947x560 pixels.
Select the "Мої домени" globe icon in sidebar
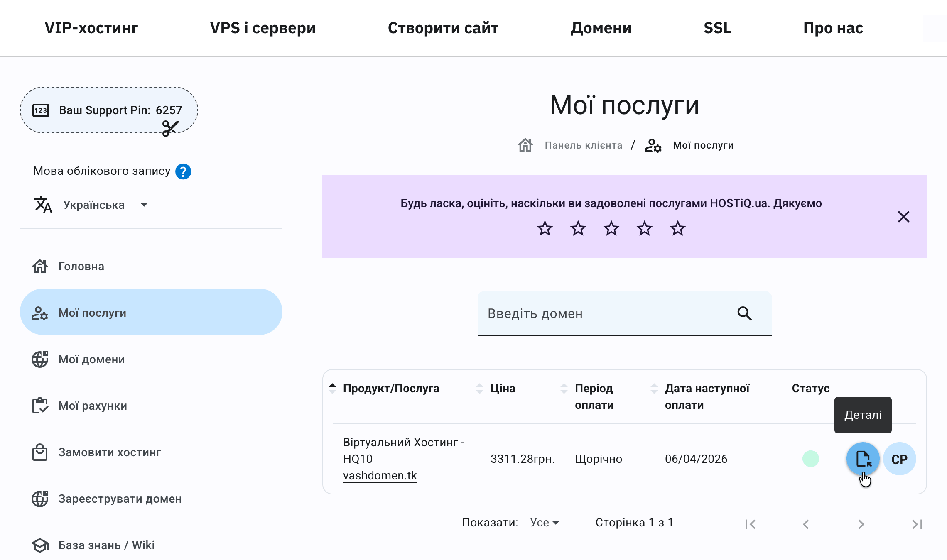click(x=39, y=359)
